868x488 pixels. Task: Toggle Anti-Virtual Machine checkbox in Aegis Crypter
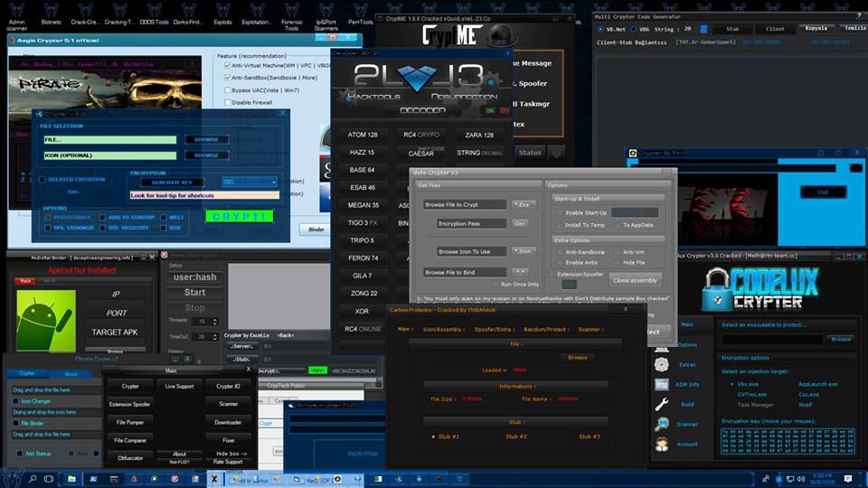[x=227, y=65]
